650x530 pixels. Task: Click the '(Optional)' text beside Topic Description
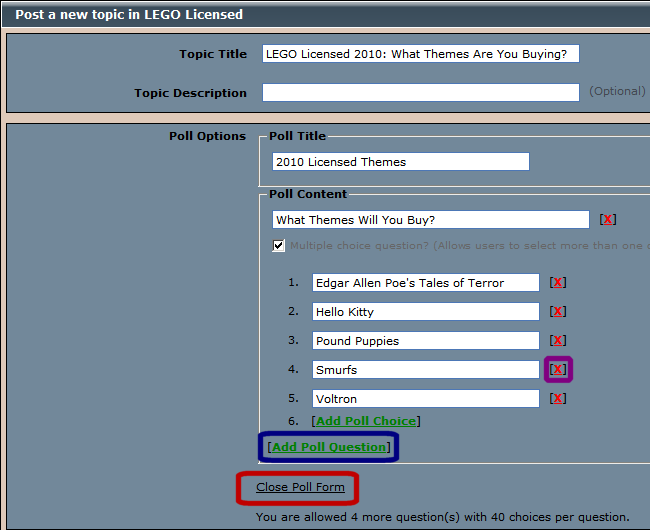click(617, 91)
